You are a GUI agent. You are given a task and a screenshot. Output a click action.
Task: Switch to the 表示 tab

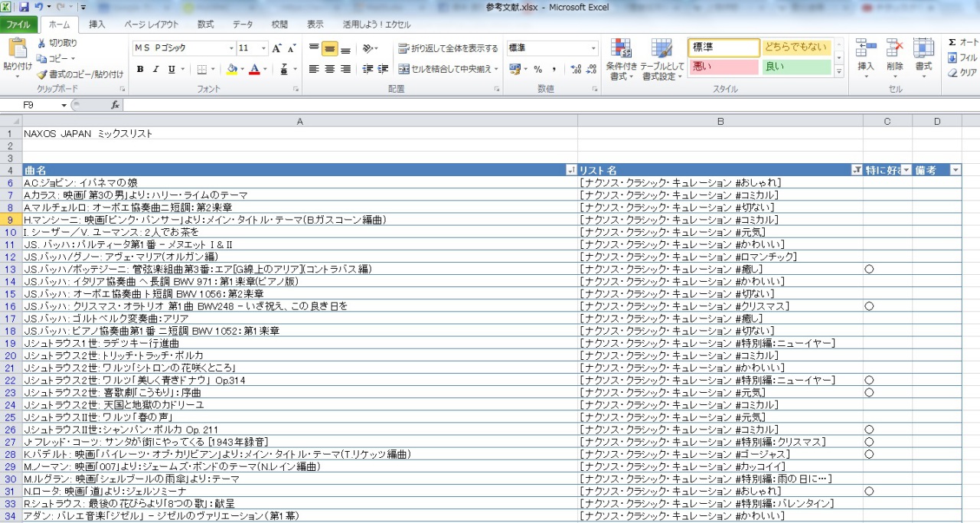[x=315, y=25]
